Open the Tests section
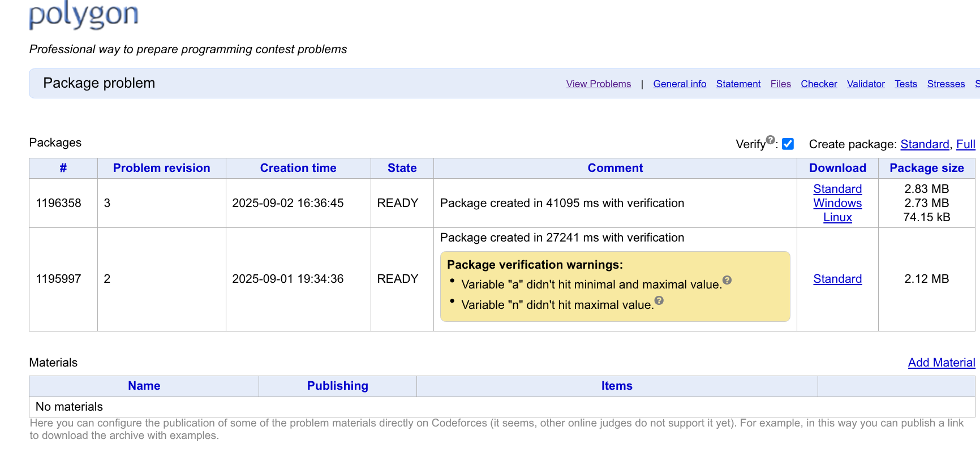The width and height of the screenshot is (980, 461). pos(905,84)
